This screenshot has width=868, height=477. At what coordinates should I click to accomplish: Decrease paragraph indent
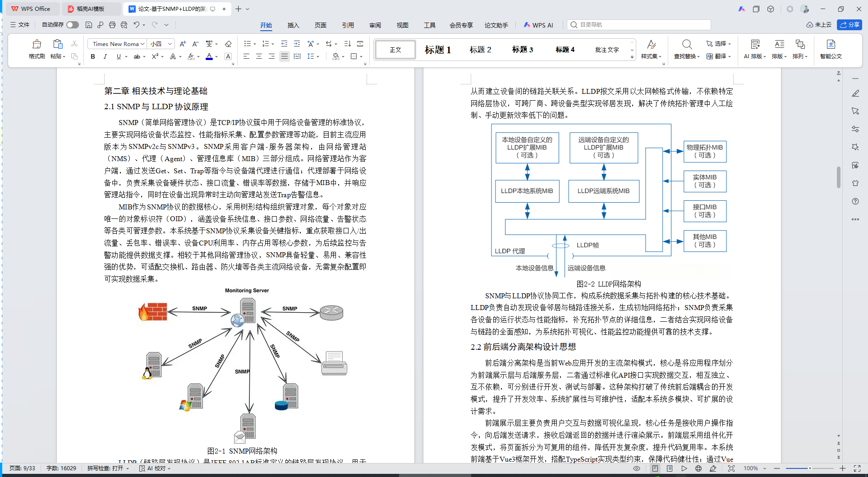[284, 44]
